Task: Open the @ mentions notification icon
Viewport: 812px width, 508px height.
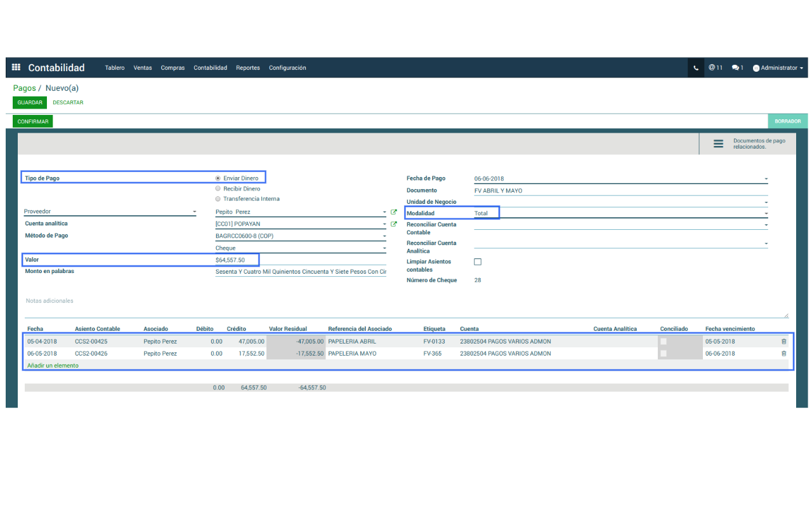Action: point(715,68)
